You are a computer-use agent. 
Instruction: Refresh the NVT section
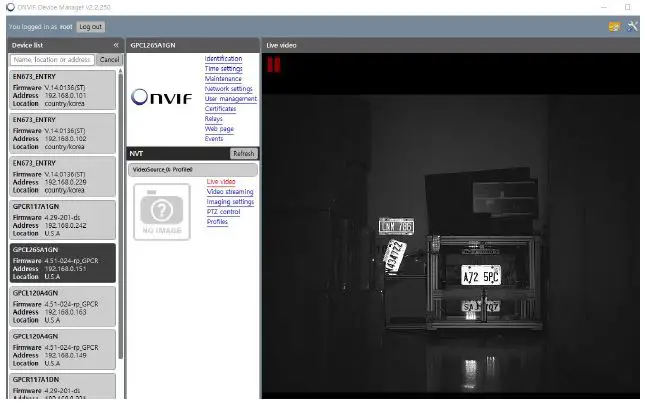(244, 153)
